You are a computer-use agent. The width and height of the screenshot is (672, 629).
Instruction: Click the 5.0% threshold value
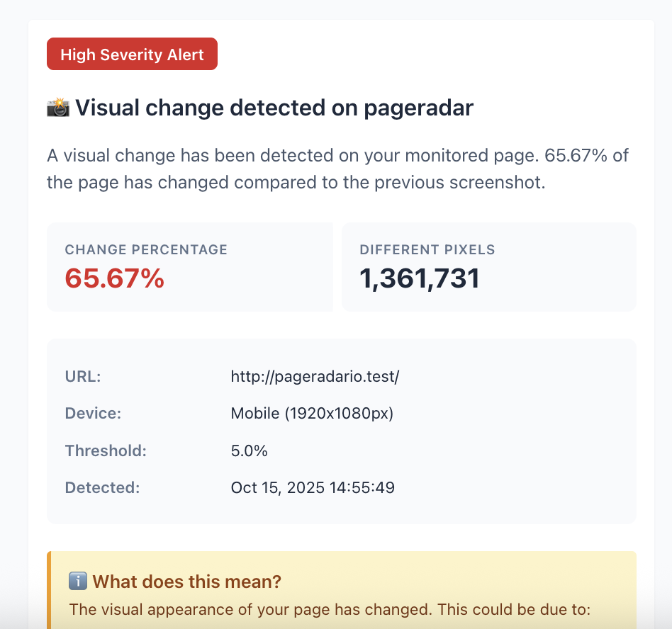pyautogui.click(x=249, y=450)
